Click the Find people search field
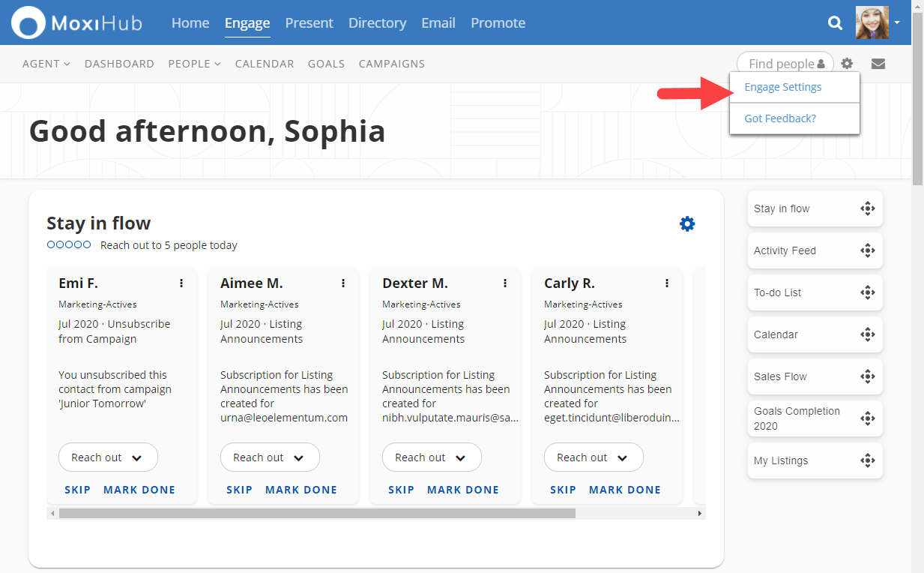This screenshot has width=924, height=573. pos(781,64)
